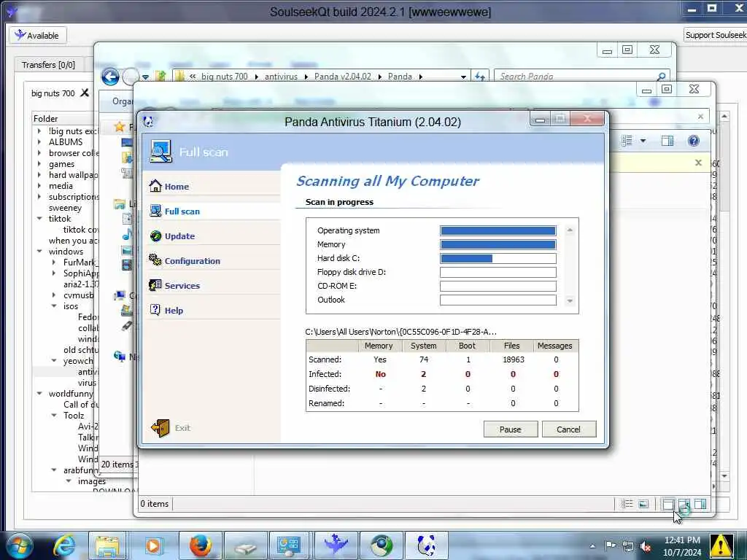Open Firefox from the taskbar
This screenshot has height=560, width=747.
pyautogui.click(x=201, y=545)
